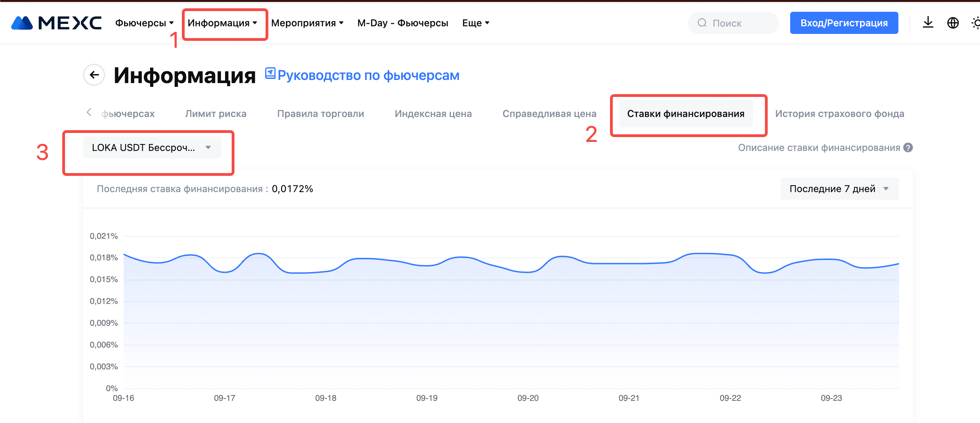The width and height of the screenshot is (980, 423).
Task: Switch to Индексная цена tab
Action: [x=433, y=114]
